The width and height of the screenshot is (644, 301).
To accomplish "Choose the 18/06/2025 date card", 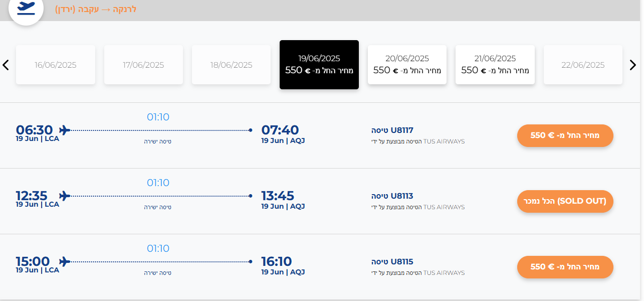I will point(232,65).
